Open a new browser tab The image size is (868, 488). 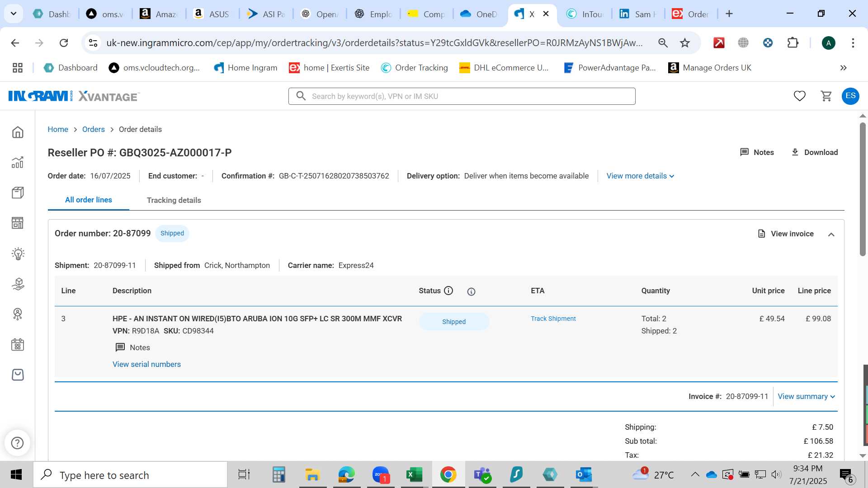click(729, 14)
